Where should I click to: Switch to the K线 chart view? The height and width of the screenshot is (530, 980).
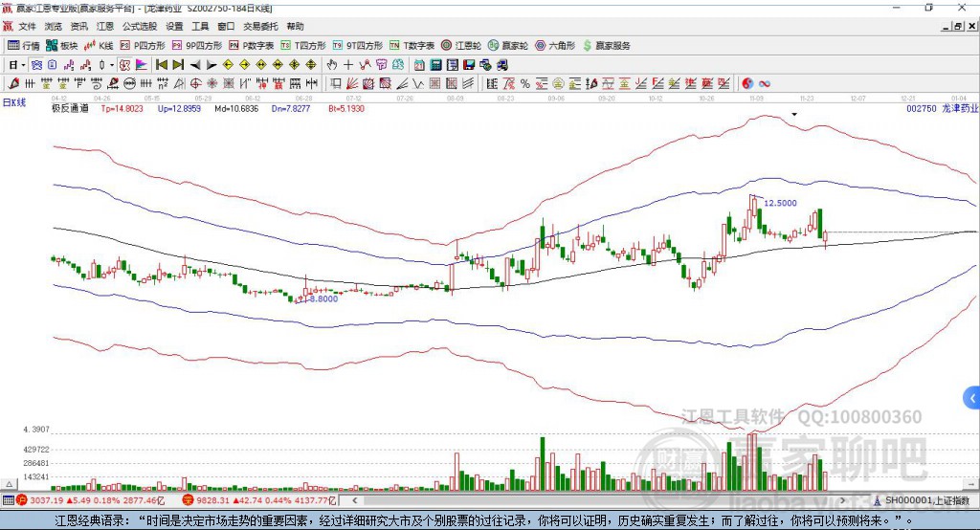(99, 46)
